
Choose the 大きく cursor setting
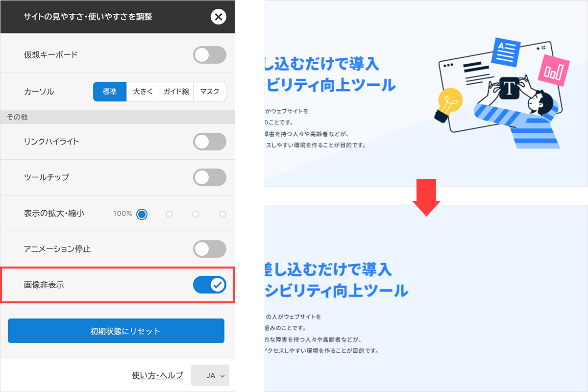click(143, 92)
